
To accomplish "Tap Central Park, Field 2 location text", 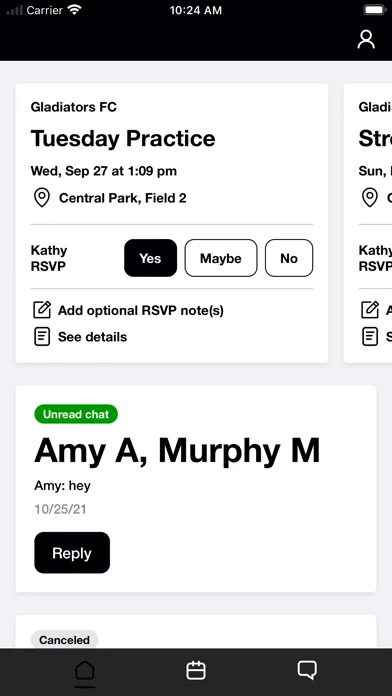I will (123, 198).
